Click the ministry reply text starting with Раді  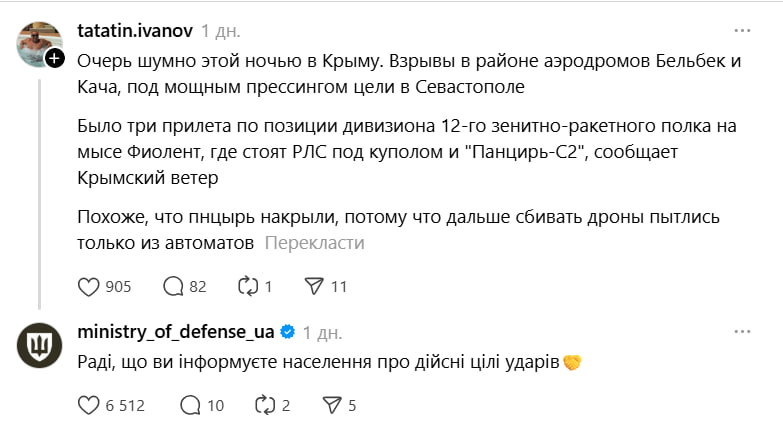(318, 360)
